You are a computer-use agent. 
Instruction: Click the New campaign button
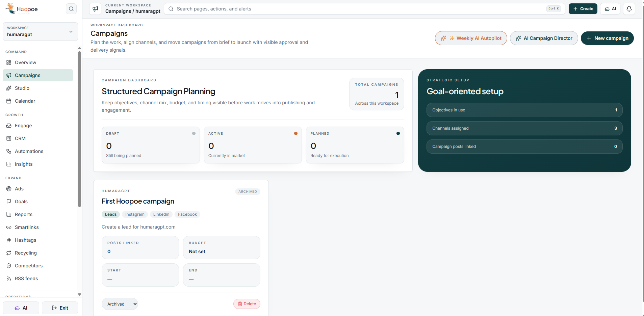[x=607, y=38]
